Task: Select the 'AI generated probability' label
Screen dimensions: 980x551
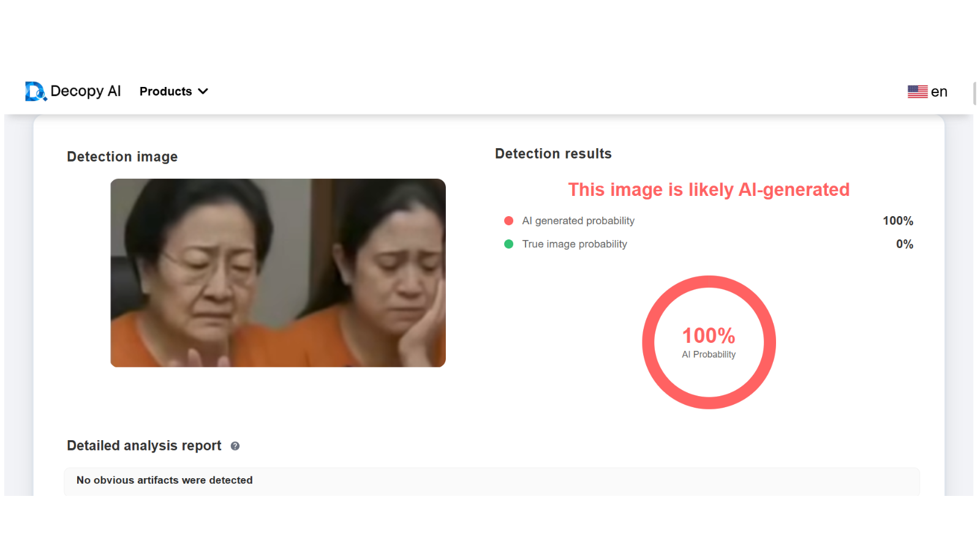Action: pos(578,221)
